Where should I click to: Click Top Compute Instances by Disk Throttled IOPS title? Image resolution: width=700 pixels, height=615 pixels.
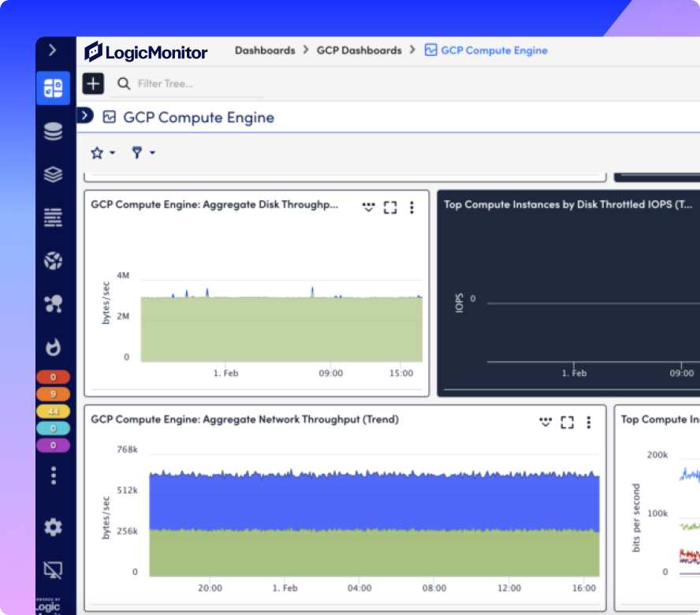click(568, 204)
